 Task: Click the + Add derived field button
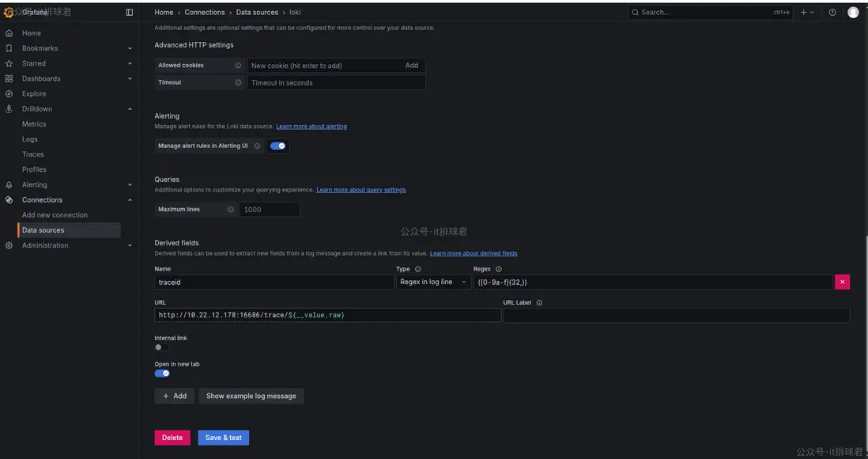[175, 396]
